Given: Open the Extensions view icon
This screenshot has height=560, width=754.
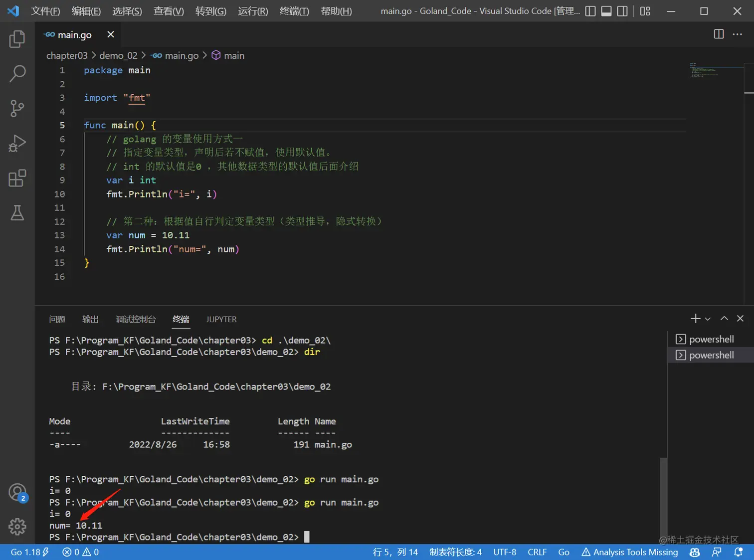Looking at the screenshot, I should pos(17,178).
